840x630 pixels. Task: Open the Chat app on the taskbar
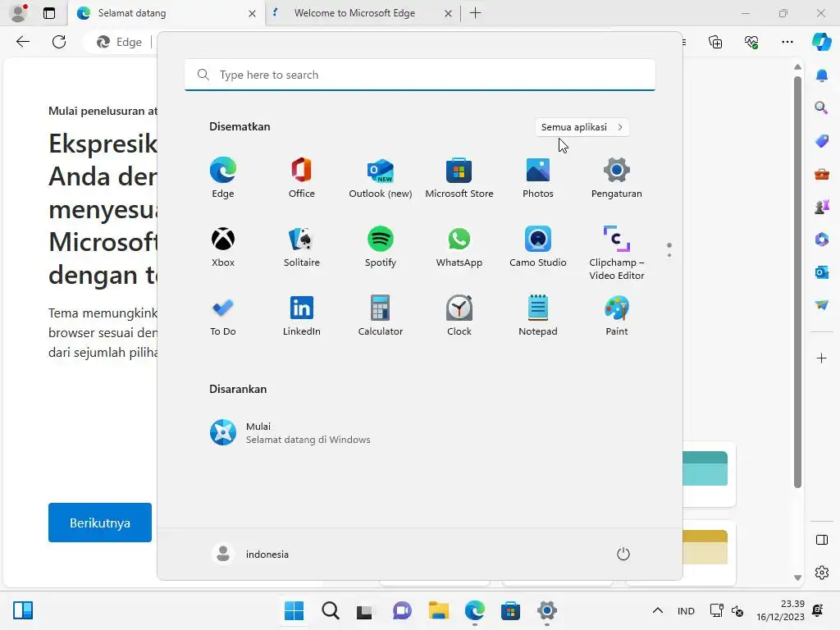402,610
